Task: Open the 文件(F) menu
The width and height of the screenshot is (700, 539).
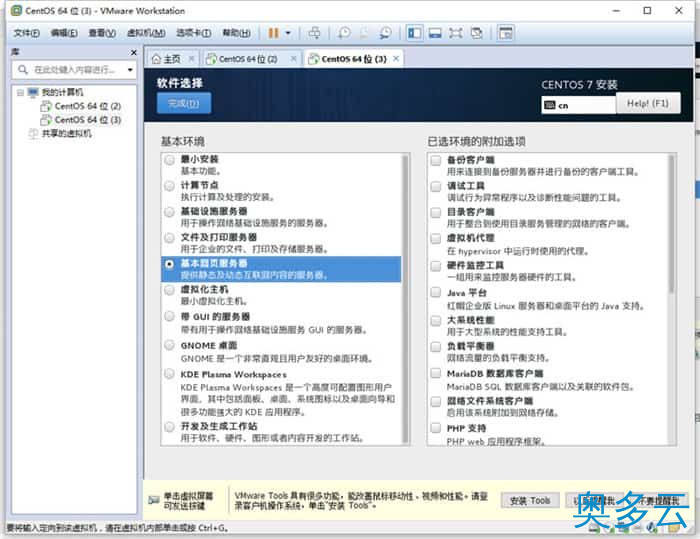Action: coord(26,33)
